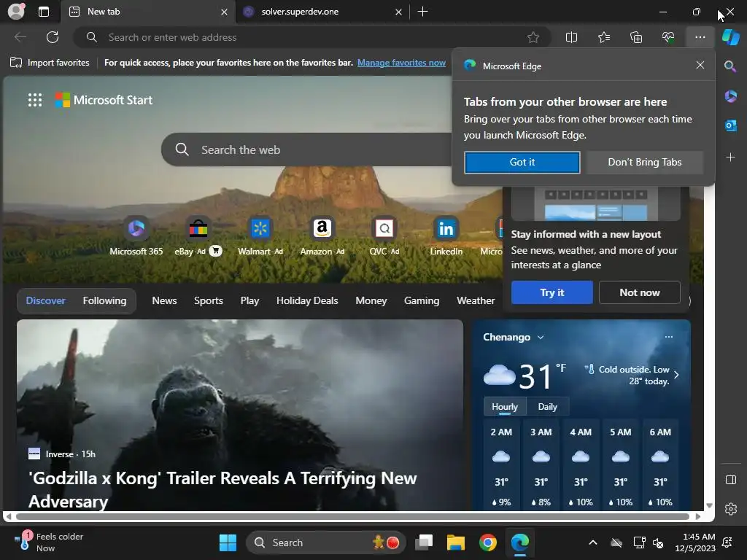The image size is (747, 560).
Task: Click Not now button
Action: (x=639, y=292)
